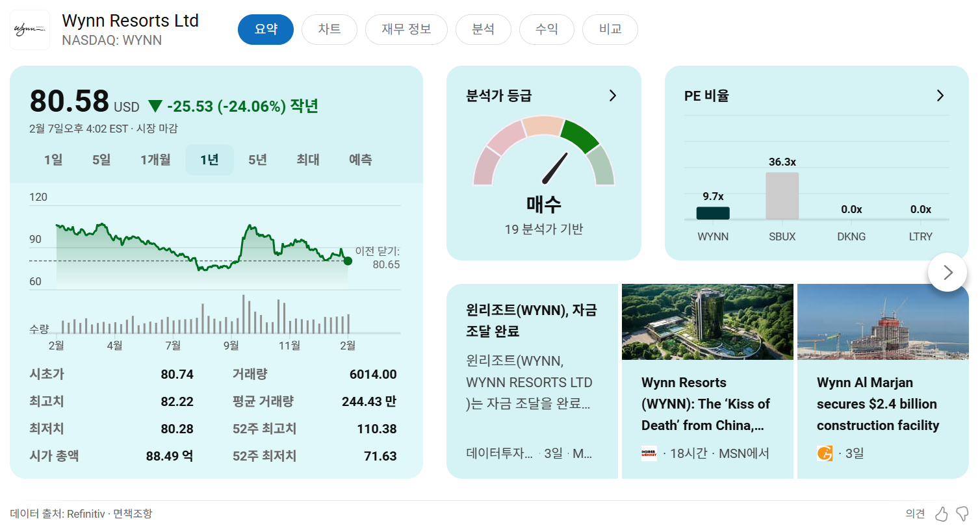Click the construction site news thumbnail

(883, 322)
